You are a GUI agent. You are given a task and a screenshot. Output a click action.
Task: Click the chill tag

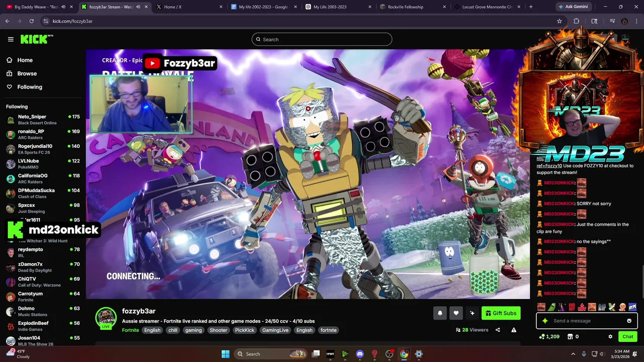click(173, 330)
